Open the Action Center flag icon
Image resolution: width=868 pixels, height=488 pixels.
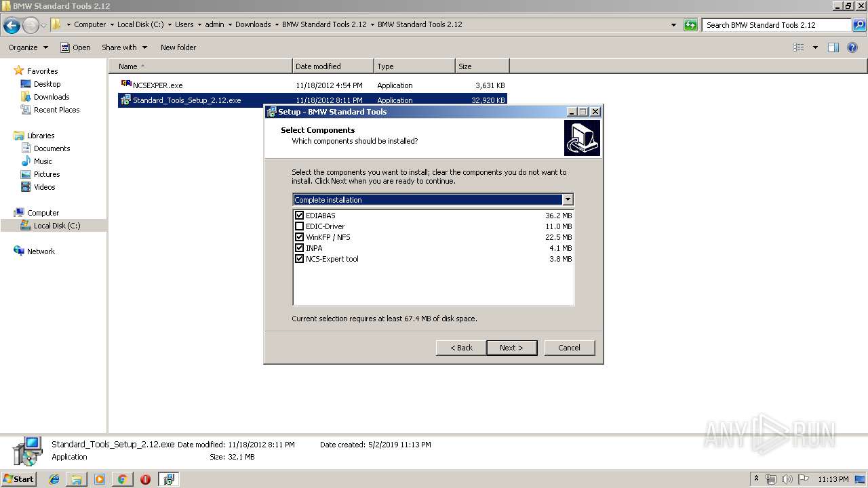pyautogui.click(x=802, y=479)
